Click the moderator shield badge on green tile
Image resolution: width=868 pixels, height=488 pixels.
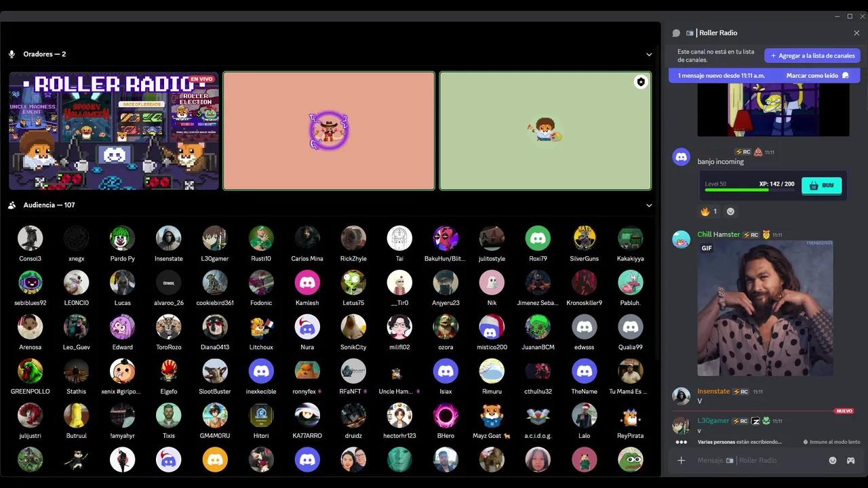[x=640, y=82]
